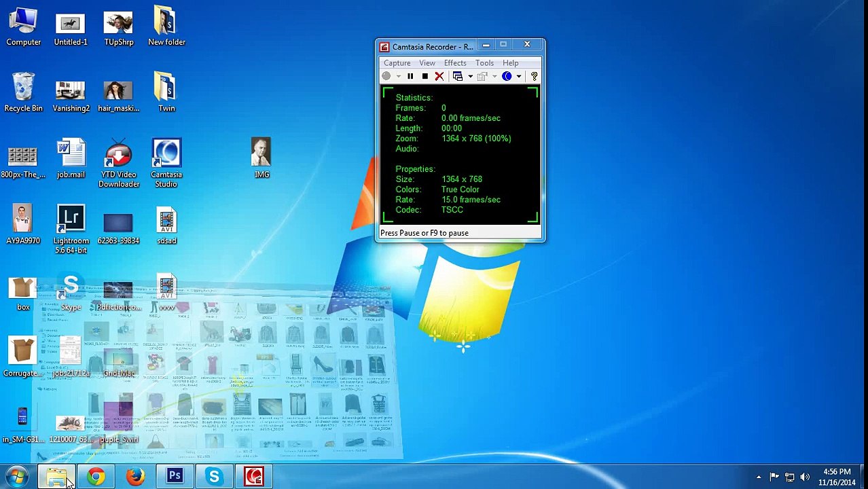
Task: Open the volume speaker icon in tray
Action: (805, 477)
